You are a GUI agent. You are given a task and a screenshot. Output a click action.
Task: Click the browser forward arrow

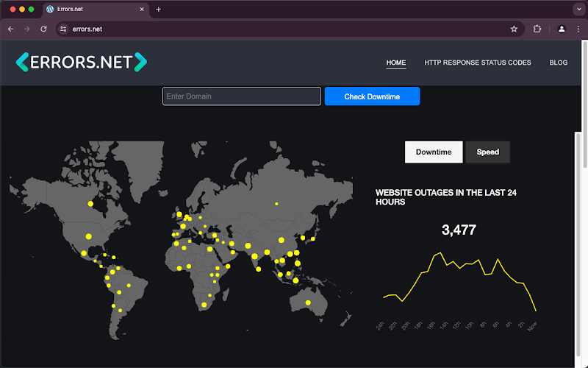point(27,29)
